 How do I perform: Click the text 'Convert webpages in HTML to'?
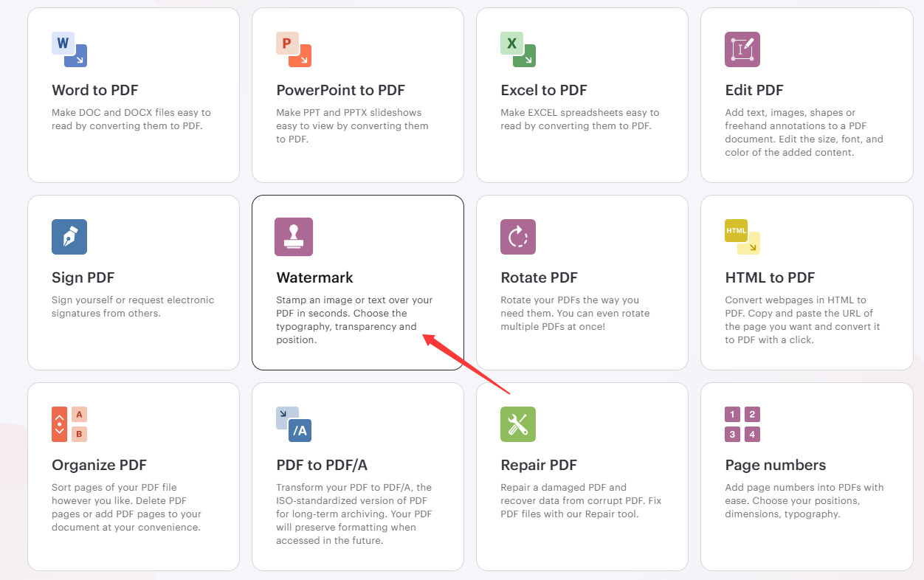click(796, 300)
